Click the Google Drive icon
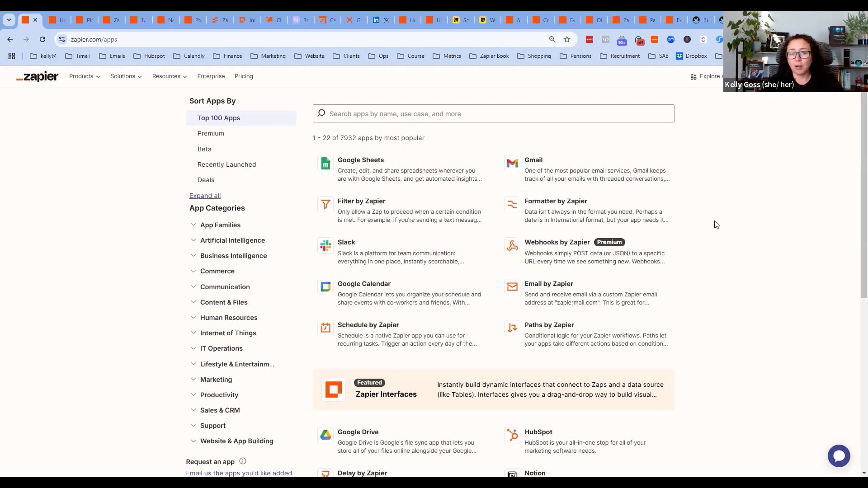Screen dimensions: 868x488 325,435
